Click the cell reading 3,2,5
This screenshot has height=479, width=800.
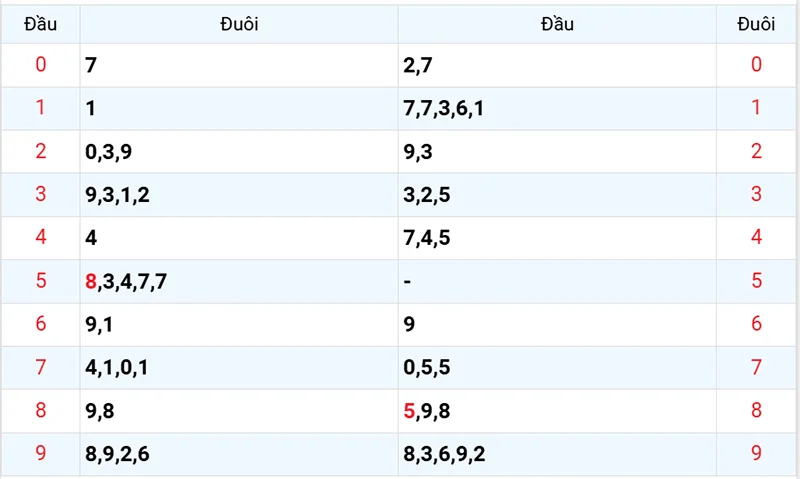click(x=427, y=195)
